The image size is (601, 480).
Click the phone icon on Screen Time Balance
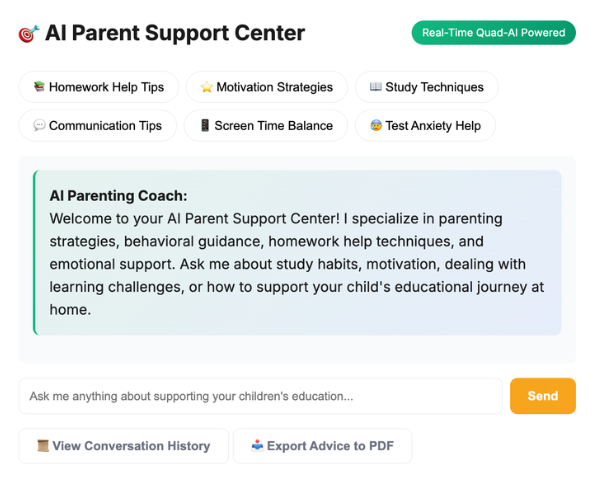pyautogui.click(x=205, y=126)
